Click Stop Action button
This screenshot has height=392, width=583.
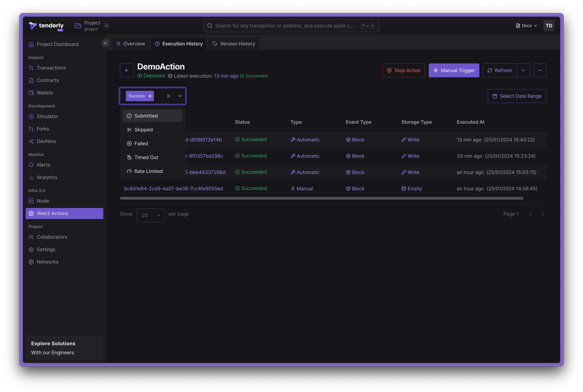tap(403, 71)
